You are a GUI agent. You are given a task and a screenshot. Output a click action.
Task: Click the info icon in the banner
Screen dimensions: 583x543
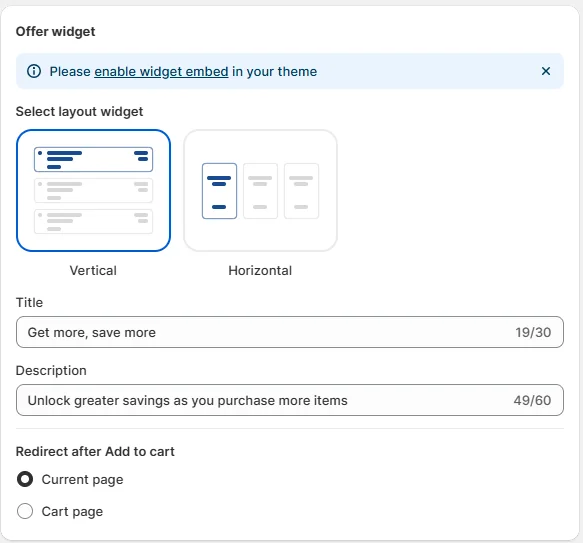click(34, 71)
